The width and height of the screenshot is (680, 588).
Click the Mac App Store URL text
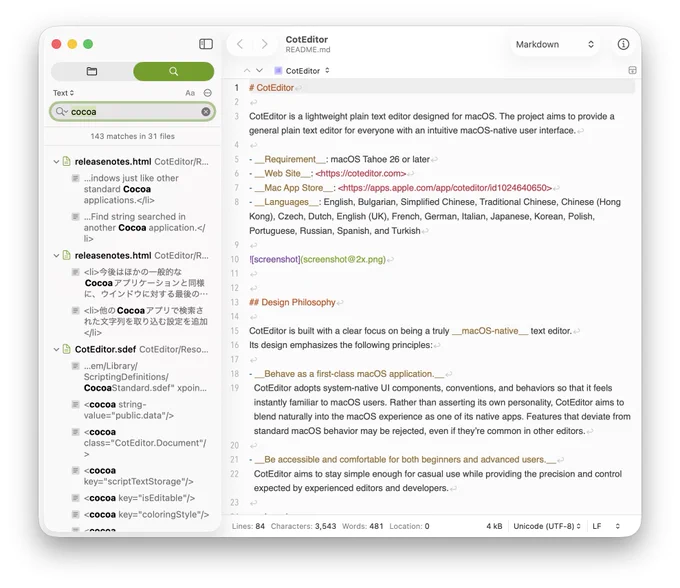tap(445, 188)
